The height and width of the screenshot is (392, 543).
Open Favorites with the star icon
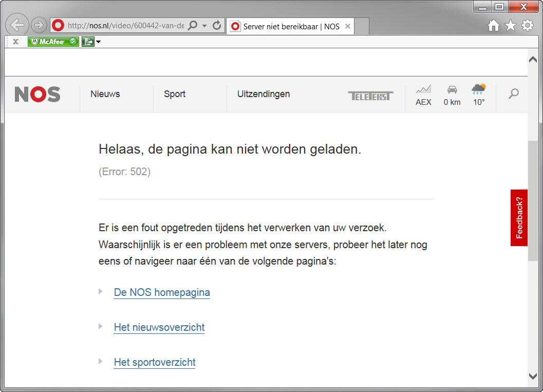coord(511,25)
